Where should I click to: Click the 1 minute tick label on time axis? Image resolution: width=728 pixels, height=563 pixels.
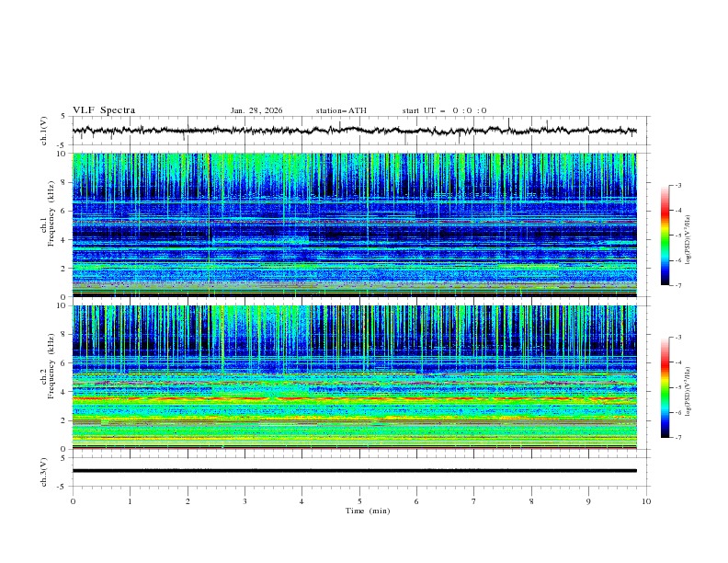pyautogui.click(x=130, y=501)
